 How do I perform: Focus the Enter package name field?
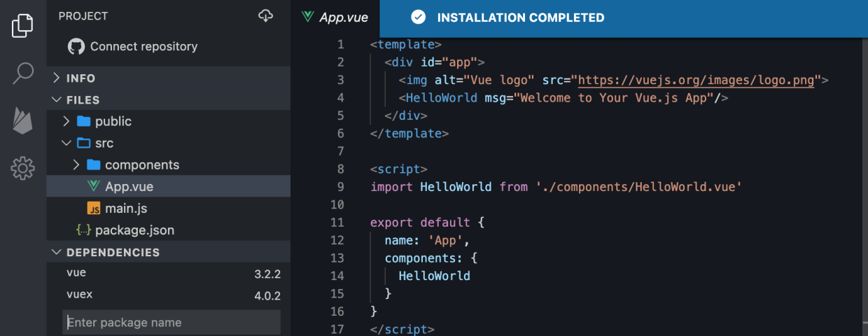171,322
